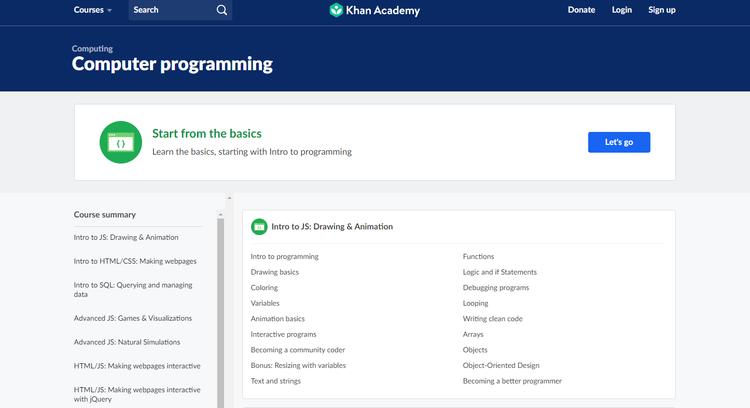This screenshot has width=750, height=408.
Task: Go to Debugging programs lesson
Action: 495,288
